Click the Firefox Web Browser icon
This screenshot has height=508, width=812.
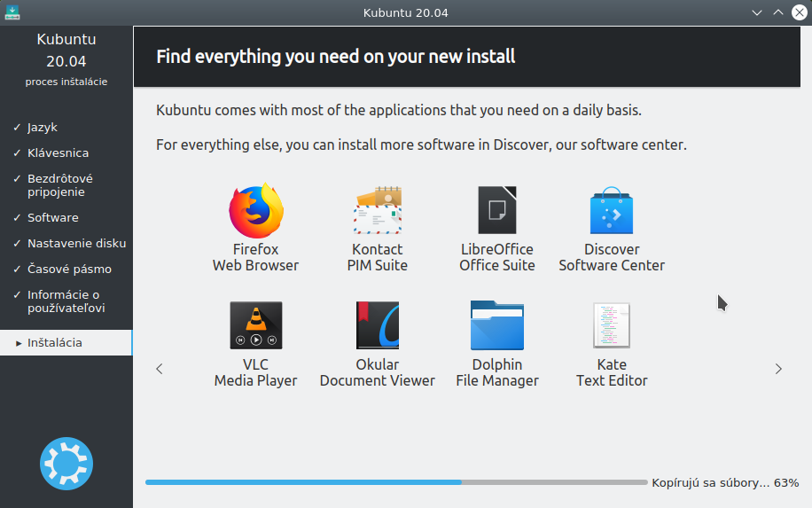pyautogui.click(x=256, y=210)
